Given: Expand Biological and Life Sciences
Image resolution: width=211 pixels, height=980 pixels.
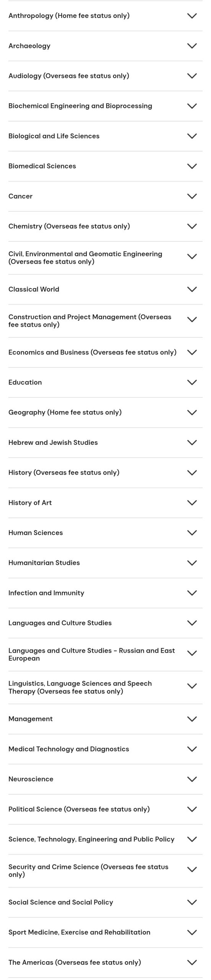Looking at the screenshot, I should (x=105, y=136).
